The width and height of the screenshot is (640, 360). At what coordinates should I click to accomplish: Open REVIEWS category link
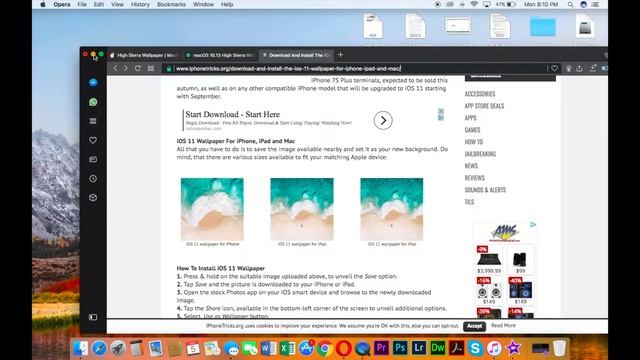point(474,178)
